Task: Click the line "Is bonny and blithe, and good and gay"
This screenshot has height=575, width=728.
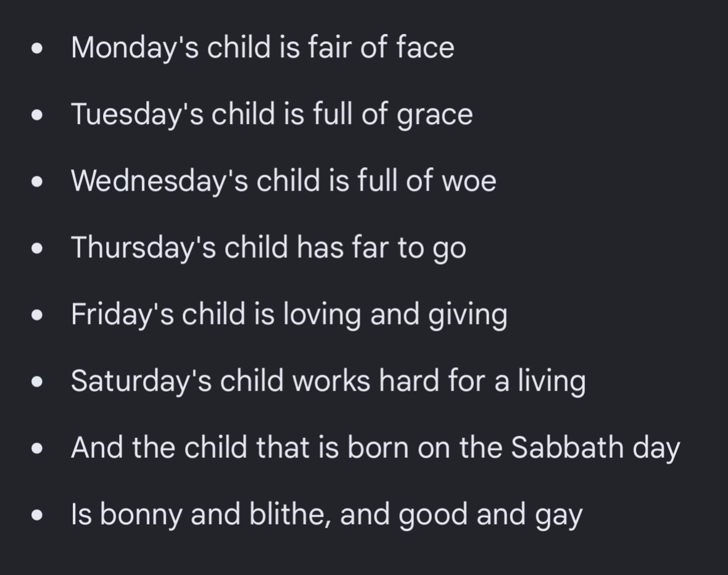Action: [326, 515]
